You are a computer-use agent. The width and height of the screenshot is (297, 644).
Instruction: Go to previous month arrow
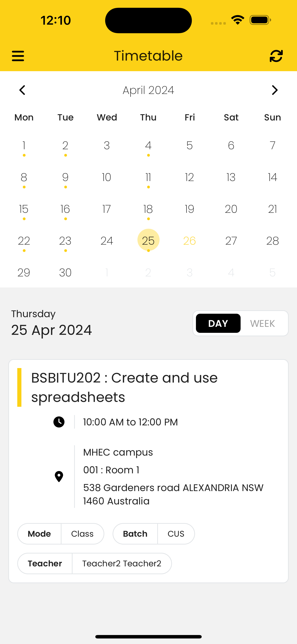point(22,90)
